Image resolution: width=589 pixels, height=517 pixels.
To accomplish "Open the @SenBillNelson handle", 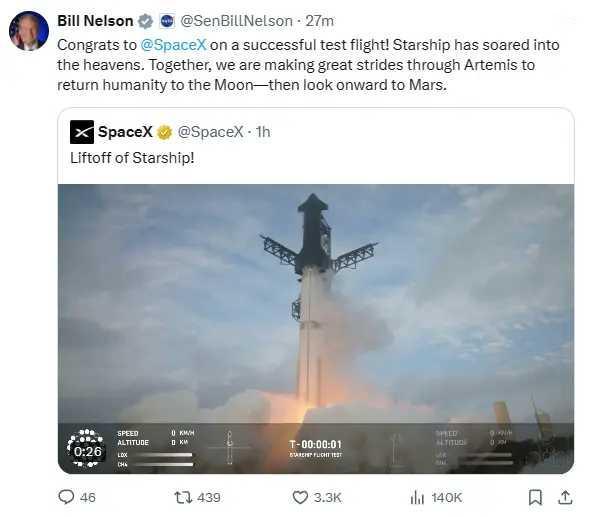I will point(236,21).
